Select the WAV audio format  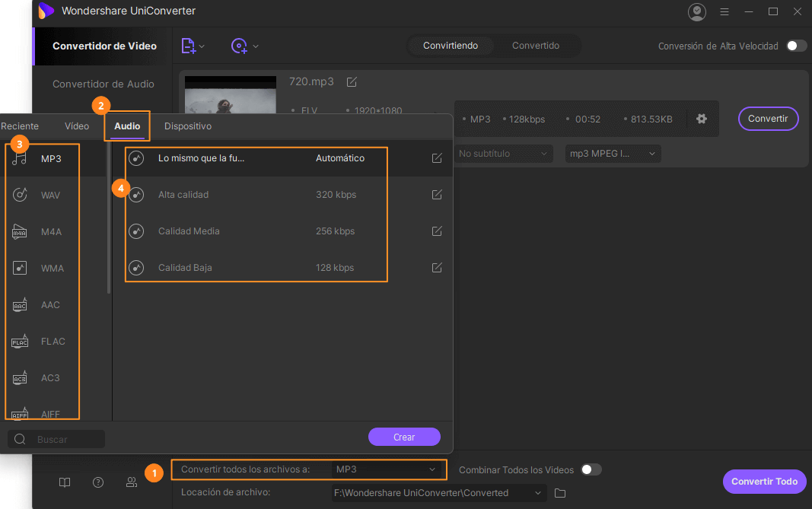(50, 196)
